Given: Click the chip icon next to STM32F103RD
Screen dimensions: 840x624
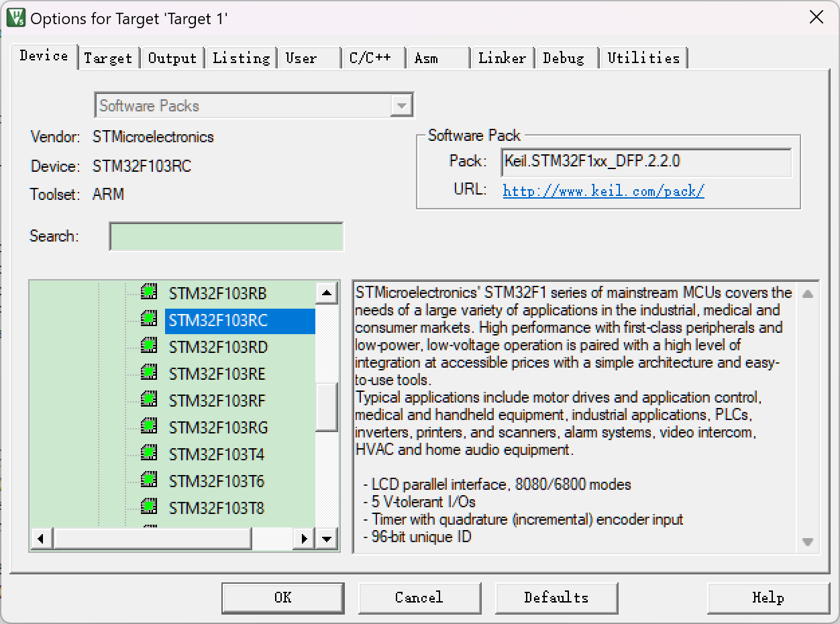Looking at the screenshot, I should [x=149, y=346].
